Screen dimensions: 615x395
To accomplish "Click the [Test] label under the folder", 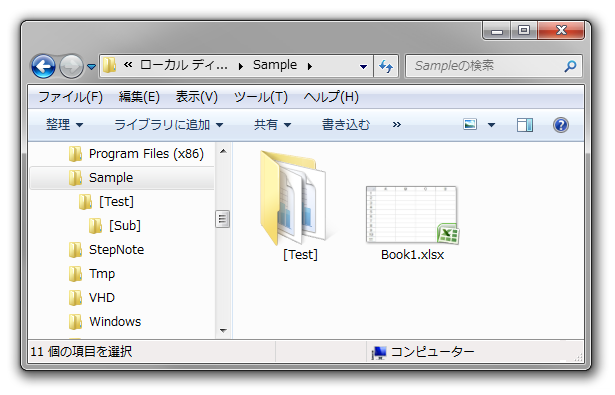I will pyautogui.click(x=300, y=255).
